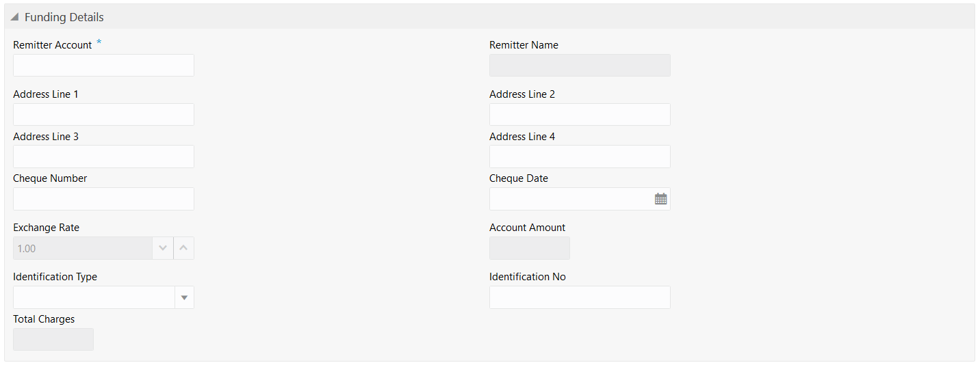Click the Account Amount display field
Screen dimensions: 980x365
click(530, 248)
